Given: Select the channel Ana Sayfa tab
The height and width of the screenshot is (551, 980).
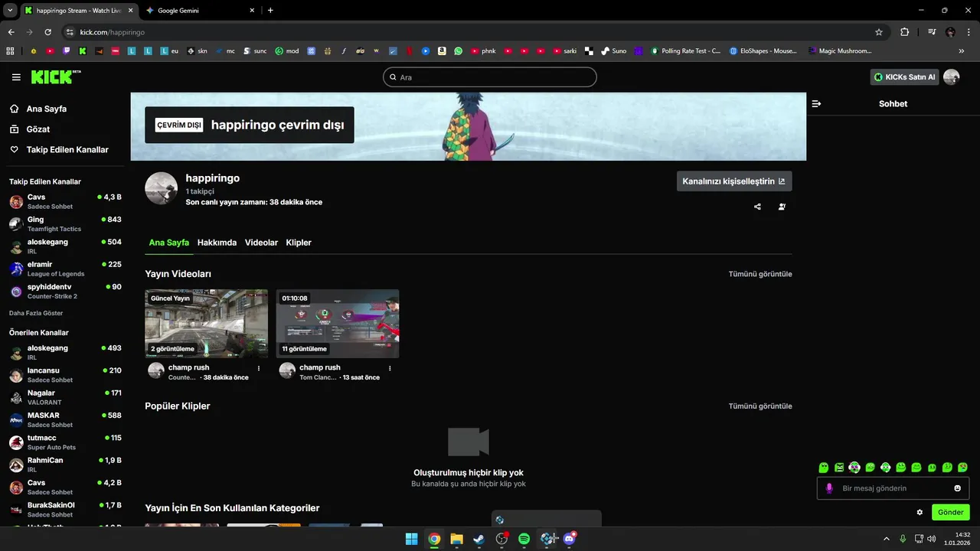Looking at the screenshot, I should (168, 243).
